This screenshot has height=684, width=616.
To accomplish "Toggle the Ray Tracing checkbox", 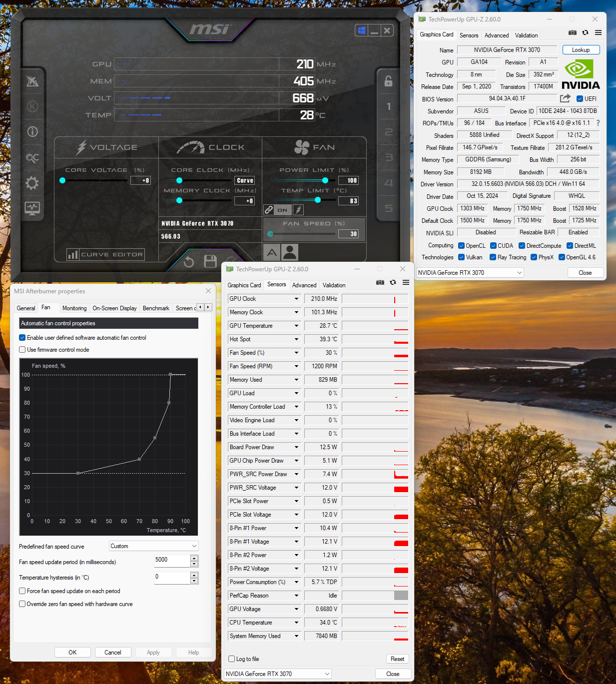I will 493,257.
